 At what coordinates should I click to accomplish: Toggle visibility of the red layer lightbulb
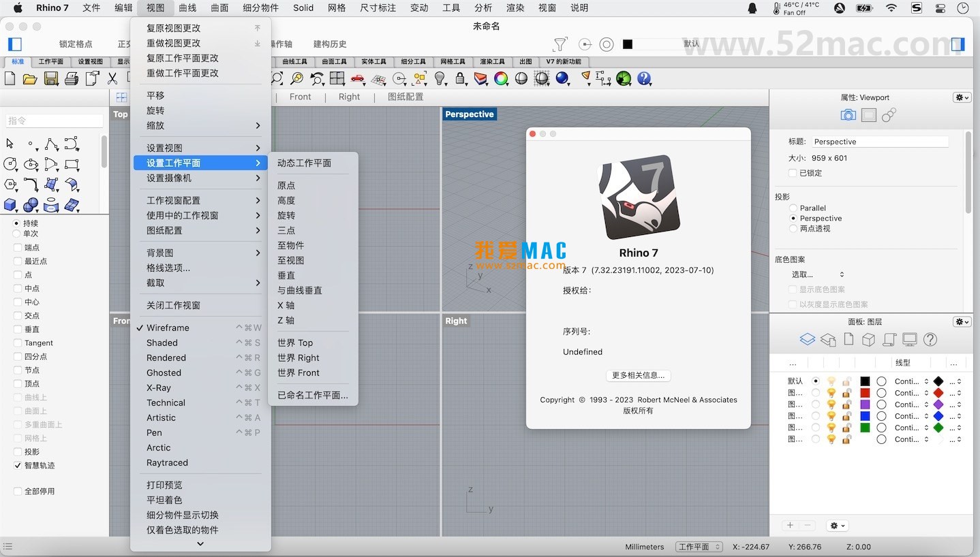click(830, 393)
